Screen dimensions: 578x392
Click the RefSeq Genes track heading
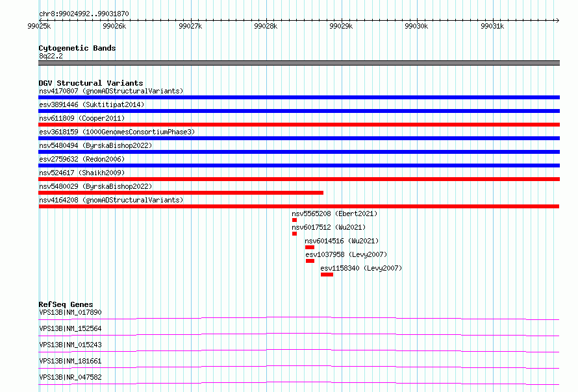click(x=66, y=304)
